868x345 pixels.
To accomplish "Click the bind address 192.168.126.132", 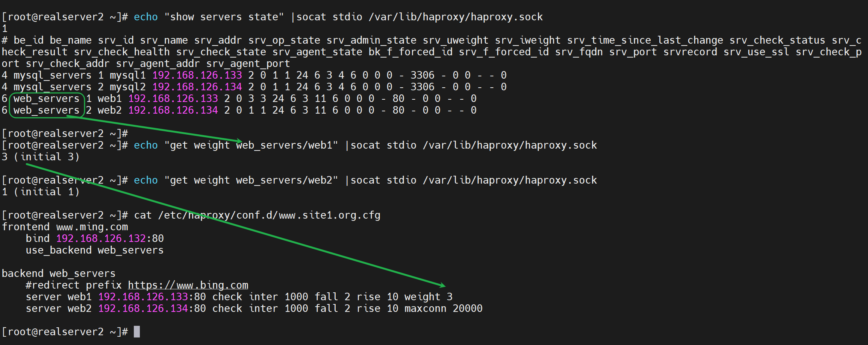I will (x=101, y=239).
